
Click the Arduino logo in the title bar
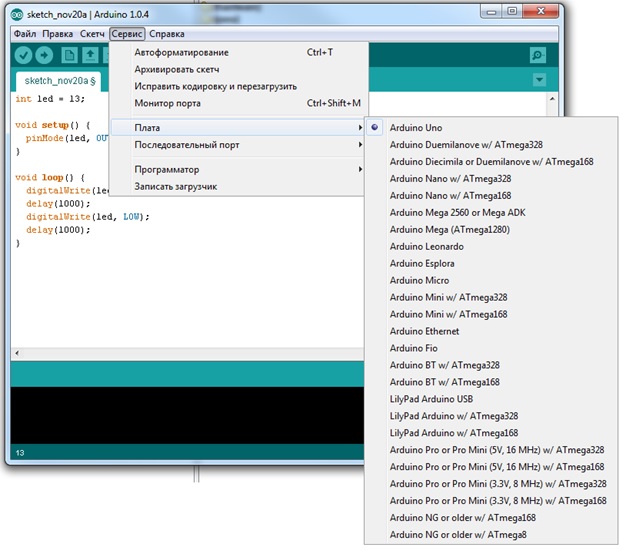(17, 15)
